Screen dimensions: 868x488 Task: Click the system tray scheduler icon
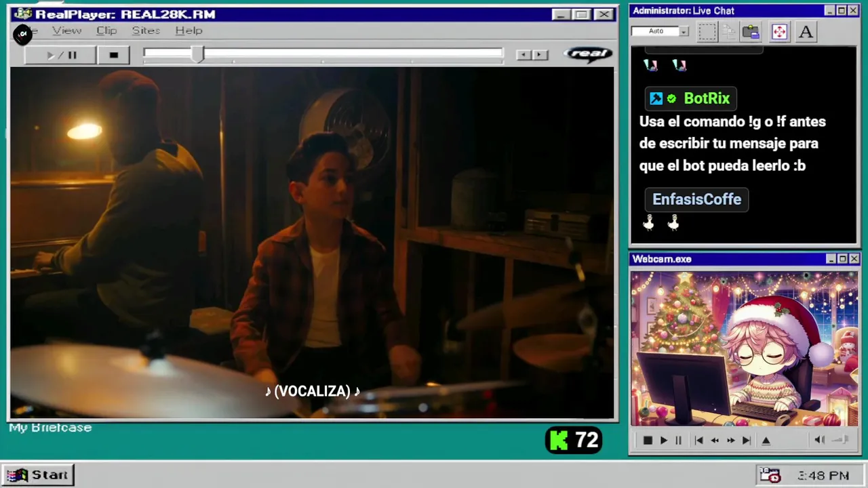[x=770, y=475]
